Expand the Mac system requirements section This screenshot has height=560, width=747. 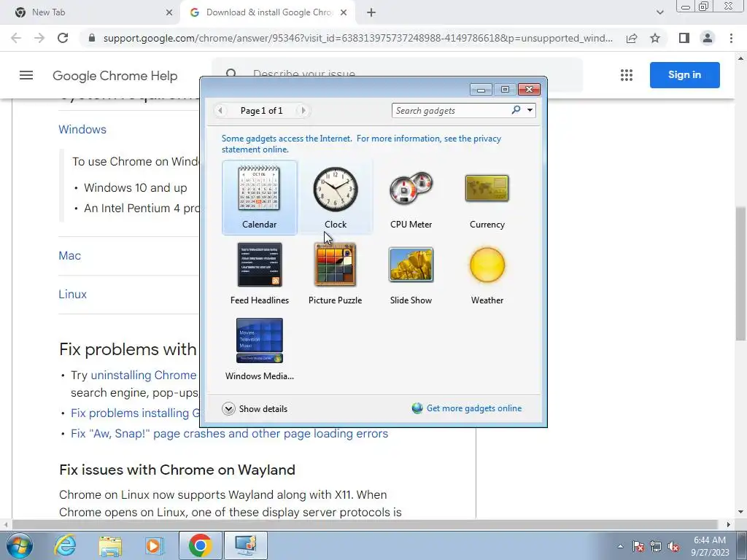coord(69,255)
